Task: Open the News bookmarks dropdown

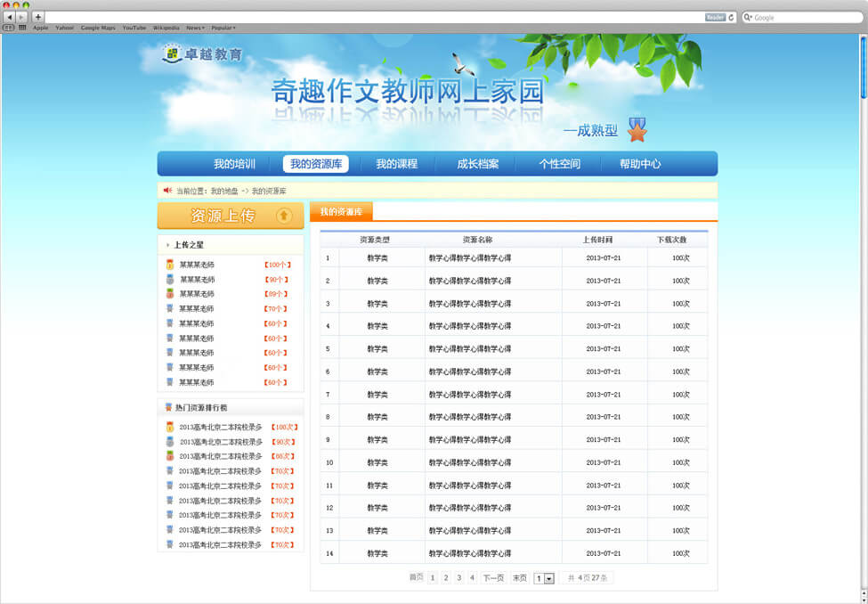Action: pyautogui.click(x=195, y=28)
